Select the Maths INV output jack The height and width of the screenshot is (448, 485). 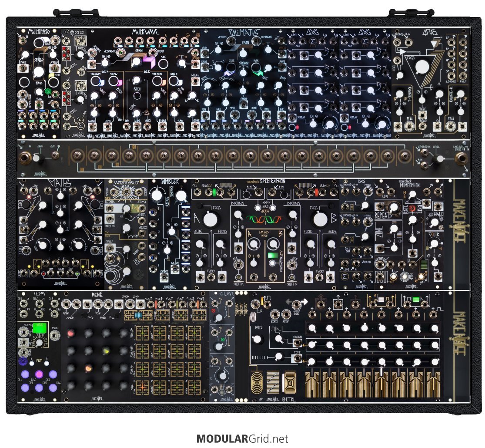70,274
